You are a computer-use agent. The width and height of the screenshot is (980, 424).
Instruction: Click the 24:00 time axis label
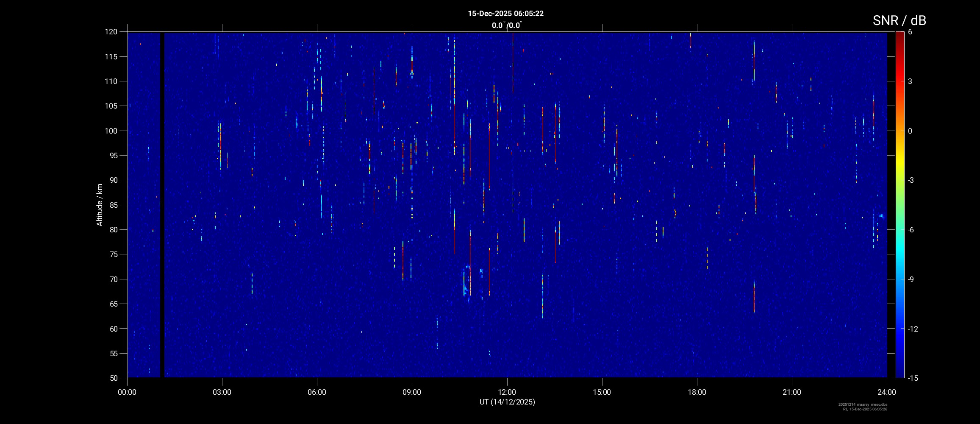(886, 392)
